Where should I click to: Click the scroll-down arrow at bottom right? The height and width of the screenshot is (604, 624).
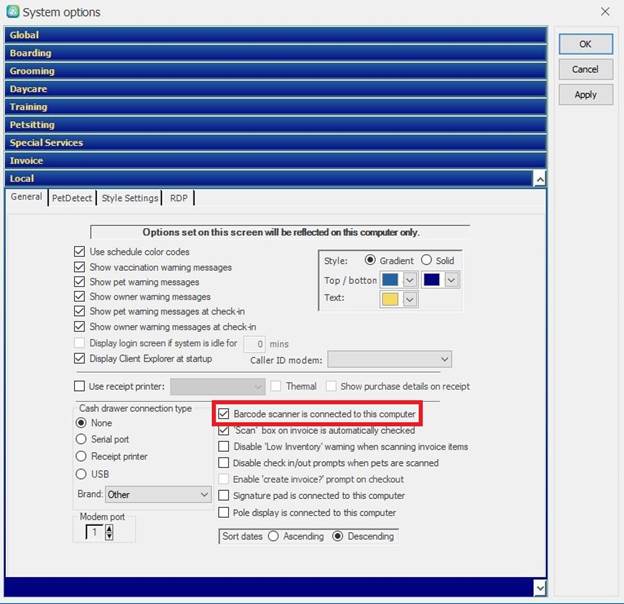point(540,588)
